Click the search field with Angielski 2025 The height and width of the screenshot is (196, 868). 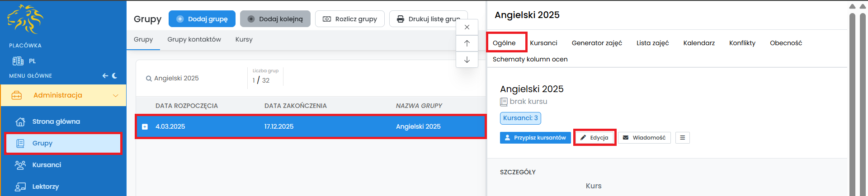click(194, 78)
